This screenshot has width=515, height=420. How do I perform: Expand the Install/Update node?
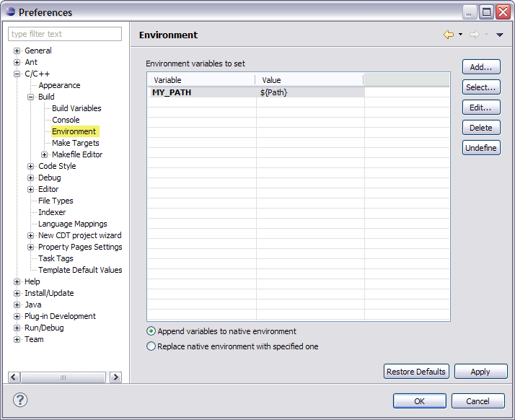coord(17,293)
